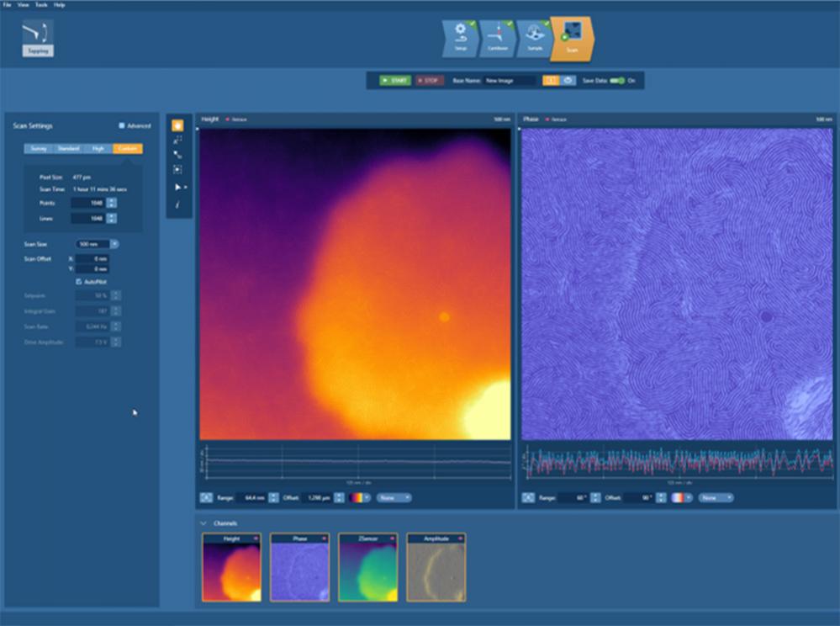This screenshot has width=840, height=626.
Task: Click the pointer tool with arrow flyout
Action: [x=179, y=187]
